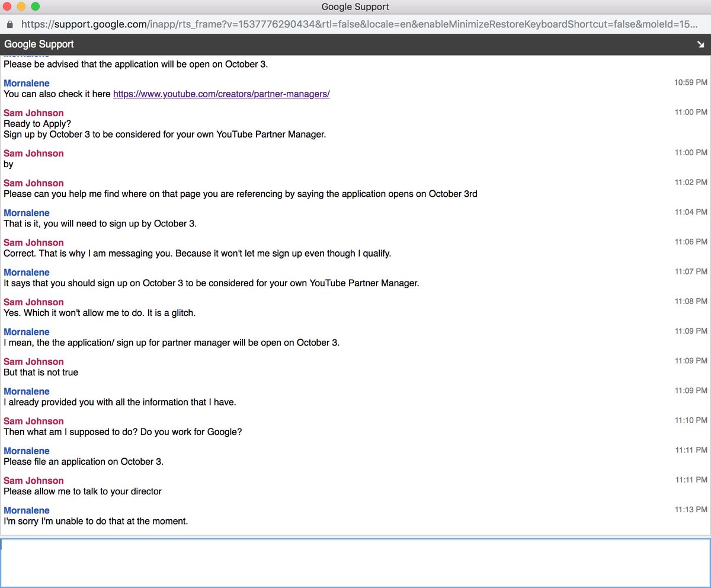Select message 'It says that you should sign up'
Image resolution: width=711 pixels, height=588 pixels.
(x=212, y=283)
